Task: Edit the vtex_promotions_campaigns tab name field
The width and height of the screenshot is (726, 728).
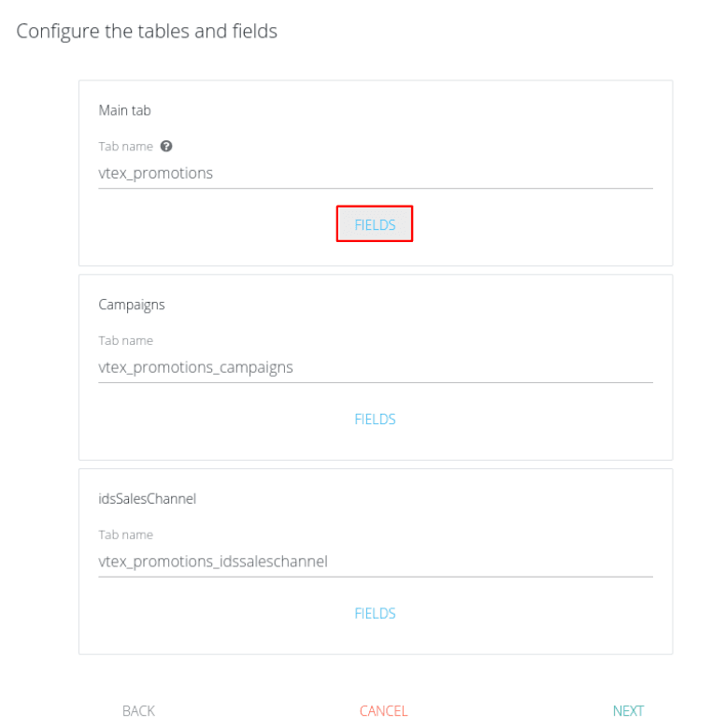Action: click(x=375, y=367)
